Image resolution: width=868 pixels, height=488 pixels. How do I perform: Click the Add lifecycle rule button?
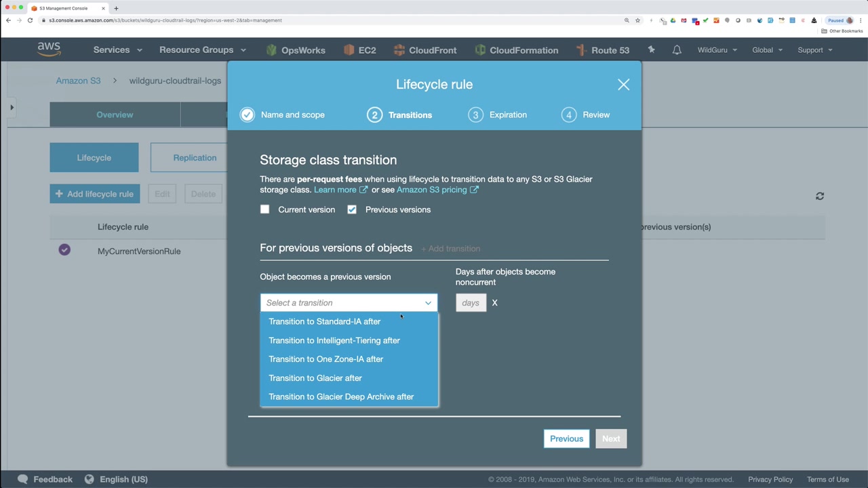(95, 194)
